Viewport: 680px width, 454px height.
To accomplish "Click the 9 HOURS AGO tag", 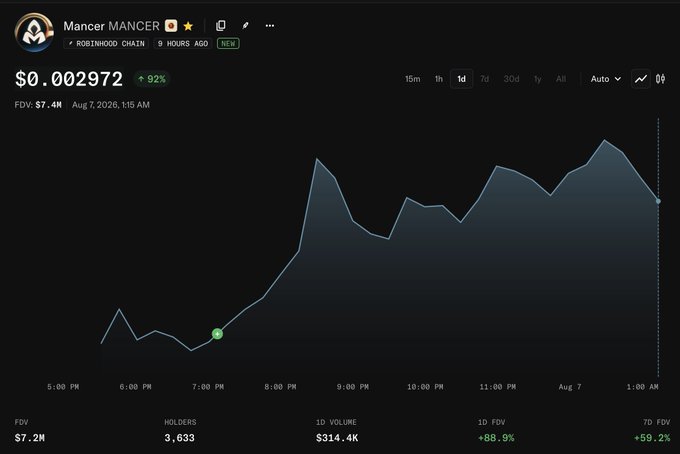I will click(183, 44).
